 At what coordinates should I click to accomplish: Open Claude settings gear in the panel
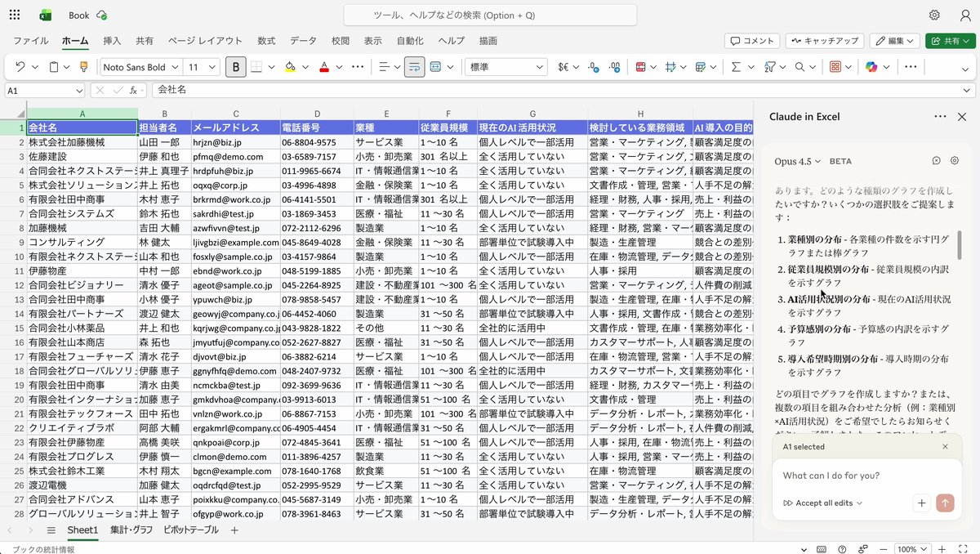click(955, 162)
